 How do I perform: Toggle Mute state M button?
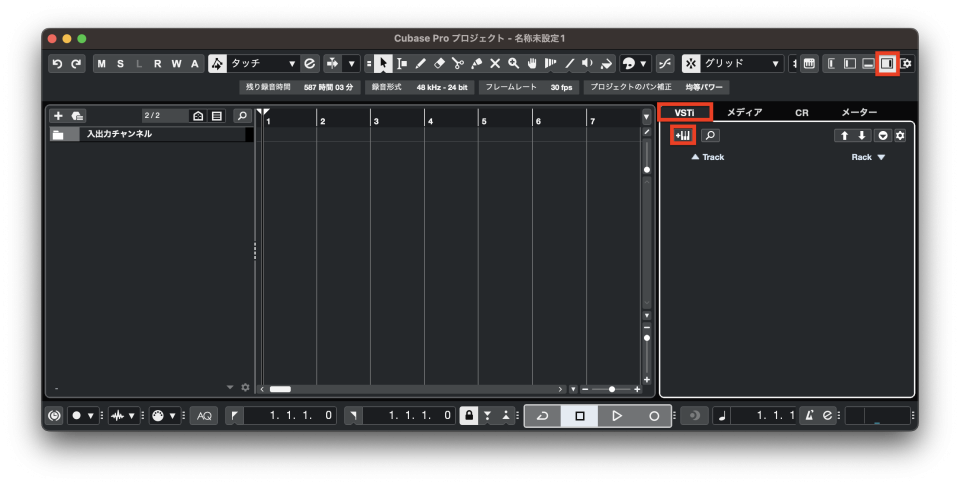click(102, 64)
